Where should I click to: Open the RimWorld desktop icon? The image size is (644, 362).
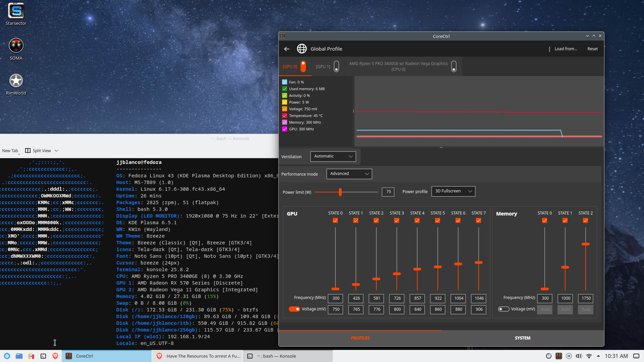[16, 81]
